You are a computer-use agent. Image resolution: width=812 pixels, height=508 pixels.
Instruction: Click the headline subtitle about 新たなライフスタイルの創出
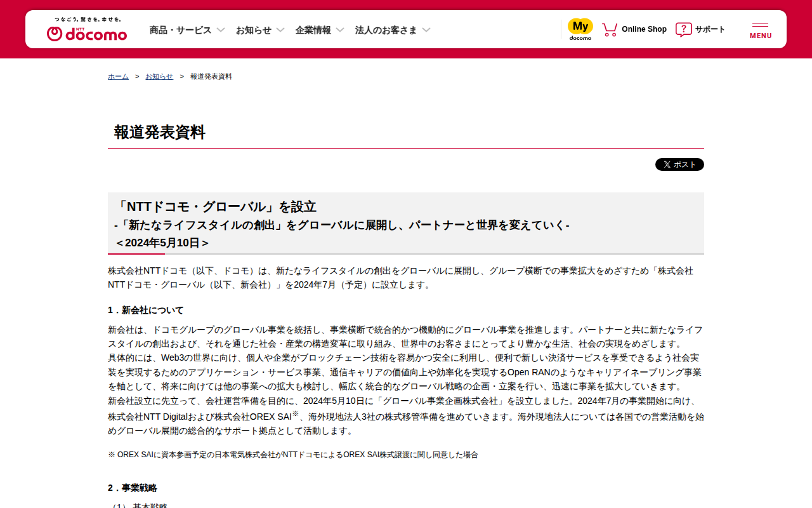342,225
